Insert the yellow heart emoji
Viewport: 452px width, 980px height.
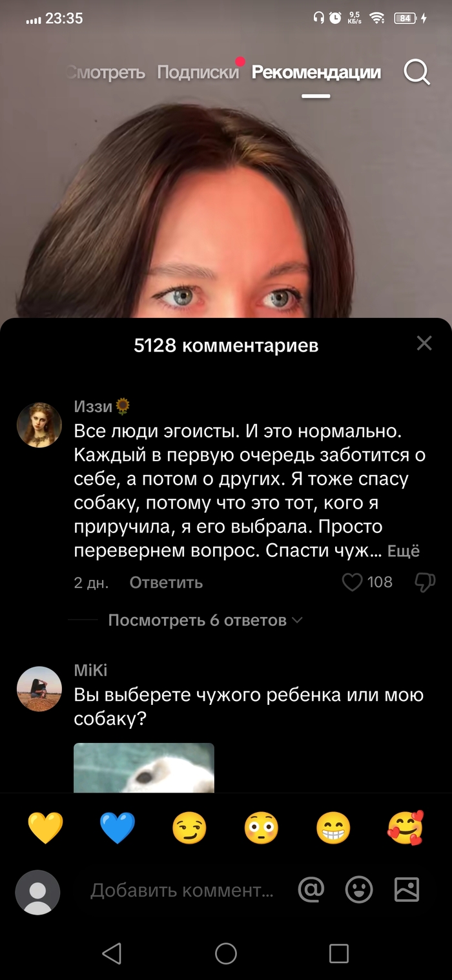tap(46, 828)
